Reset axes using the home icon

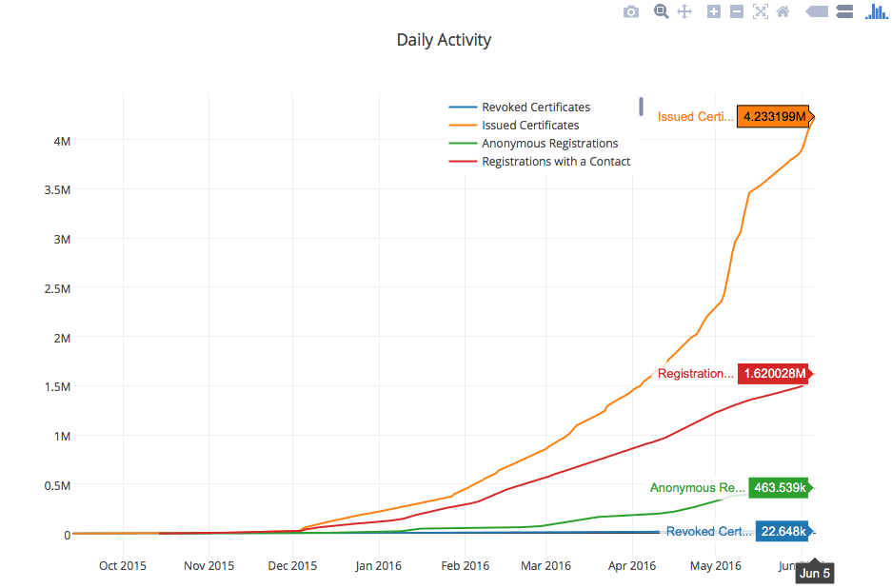click(782, 11)
